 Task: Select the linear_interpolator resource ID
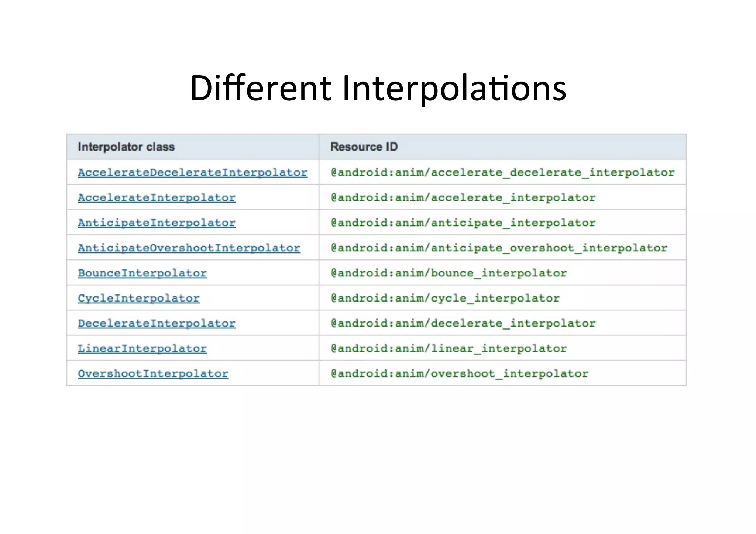click(449, 348)
